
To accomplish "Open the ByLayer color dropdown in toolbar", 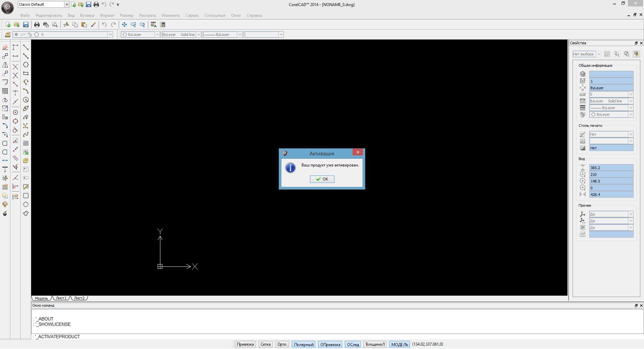I will [x=157, y=35].
